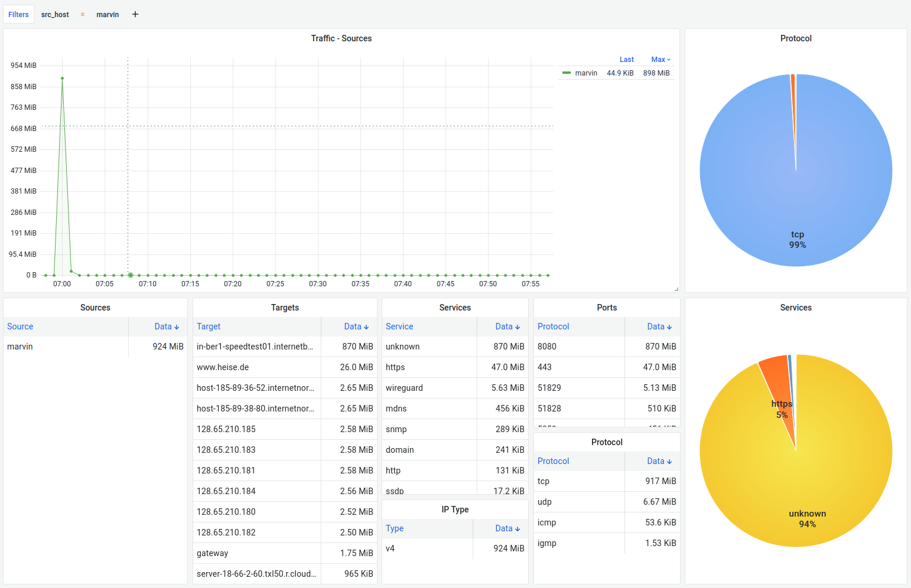The width and height of the screenshot is (911, 588).
Task: Toggle sorting by Last in the legend
Action: coord(627,59)
